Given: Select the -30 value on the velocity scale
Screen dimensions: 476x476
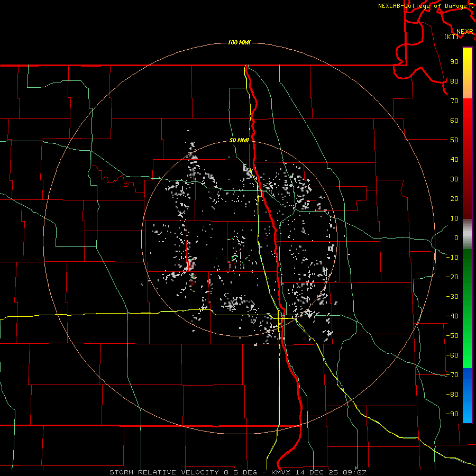Looking at the screenshot, I should coord(452,297).
